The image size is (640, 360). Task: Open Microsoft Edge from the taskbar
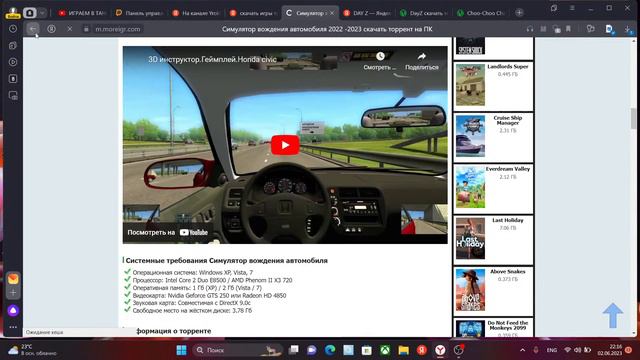coord(330,350)
